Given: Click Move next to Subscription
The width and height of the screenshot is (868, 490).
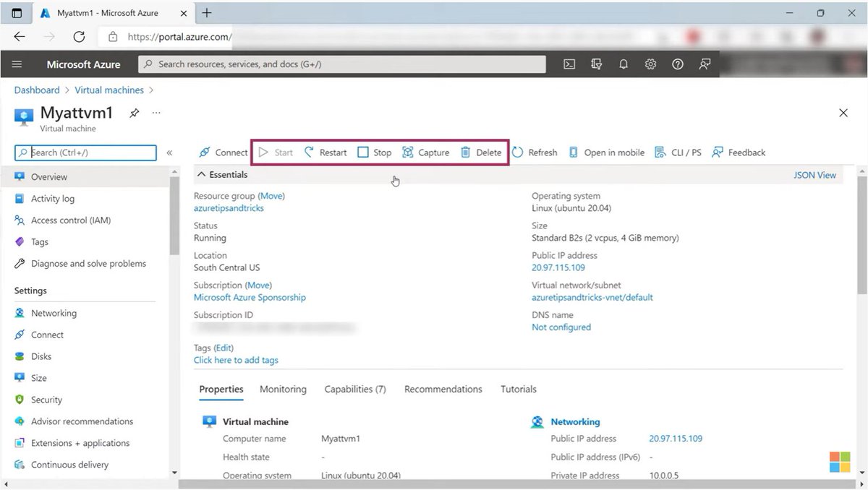Looking at the screenshot, I should tap(258, 285).
